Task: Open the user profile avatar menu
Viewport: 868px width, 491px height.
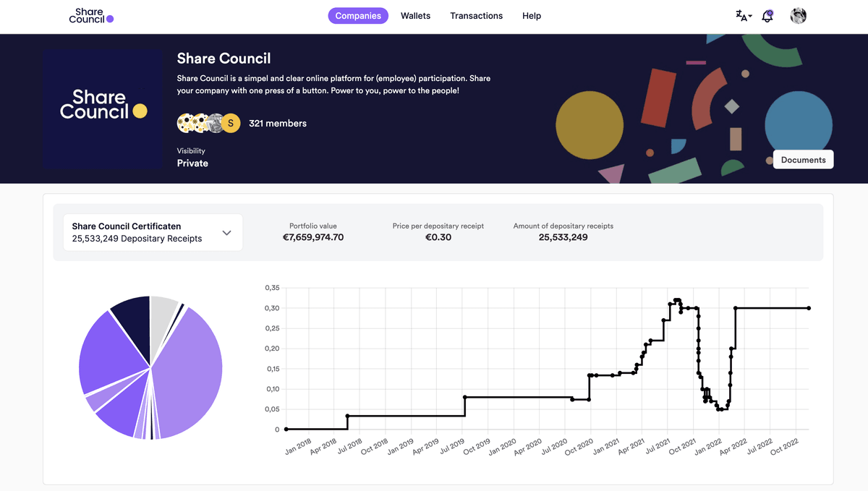Action: pos(798,16)
